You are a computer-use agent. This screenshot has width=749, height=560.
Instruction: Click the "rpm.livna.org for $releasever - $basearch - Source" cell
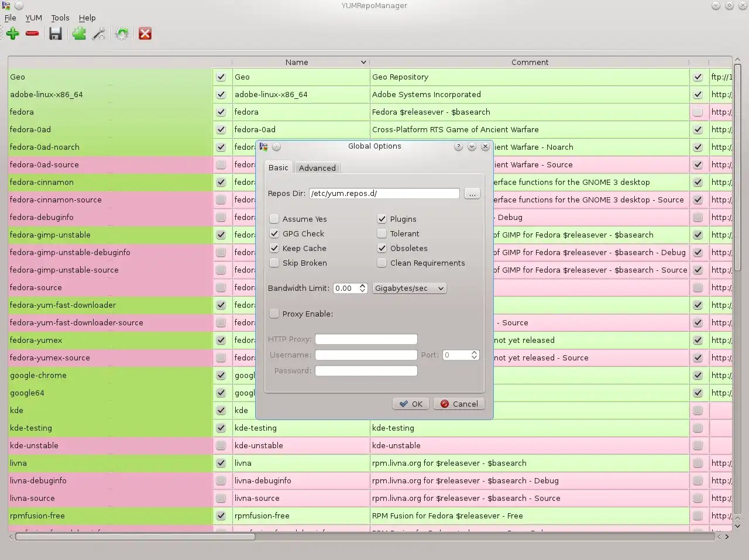tap(530, 498)
